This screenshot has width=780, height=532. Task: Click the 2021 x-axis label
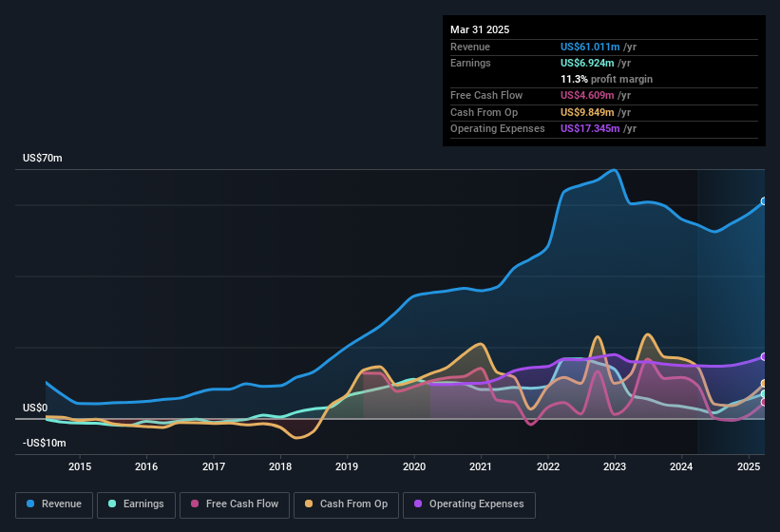(x=481, y=466)
